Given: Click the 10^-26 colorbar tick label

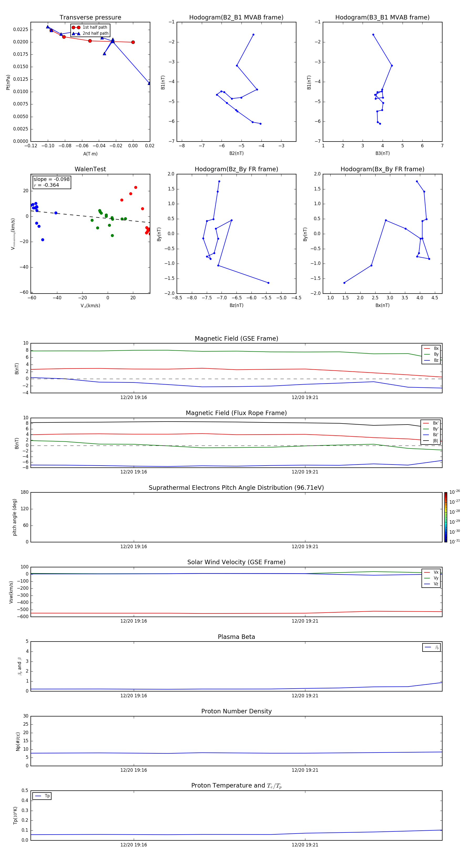Looking at the screenshot, I should 455,492.
